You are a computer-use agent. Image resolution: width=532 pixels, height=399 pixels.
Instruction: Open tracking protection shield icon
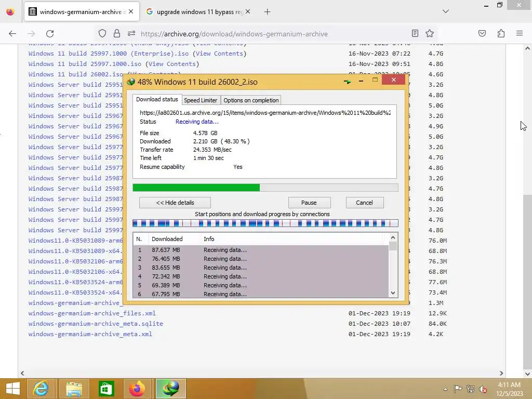(x=102, y=33)
